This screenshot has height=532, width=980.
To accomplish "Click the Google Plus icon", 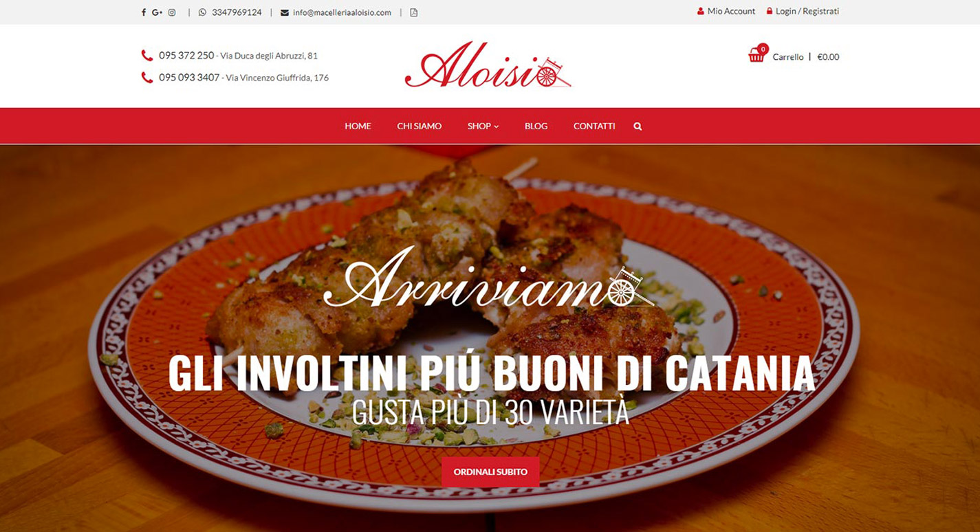I will [157, 12].
